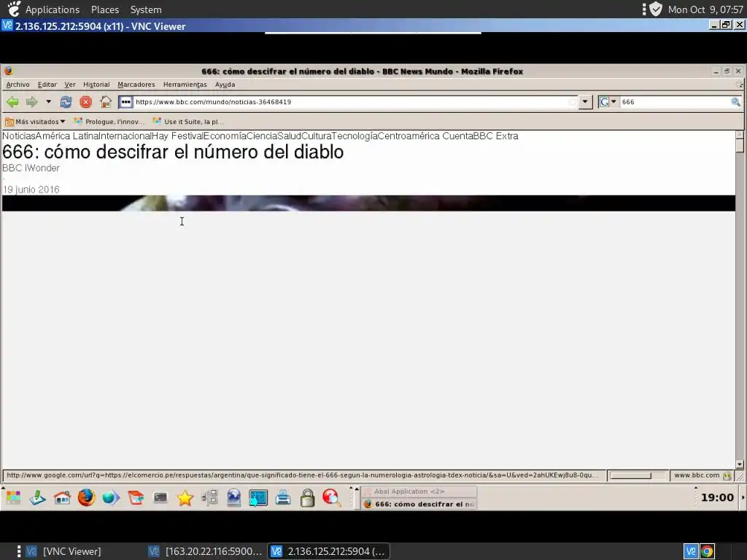Switch to the 163.20.22.116:5900 VNC taskbar window
Screen dimensions: 747x560
(206, 551)
